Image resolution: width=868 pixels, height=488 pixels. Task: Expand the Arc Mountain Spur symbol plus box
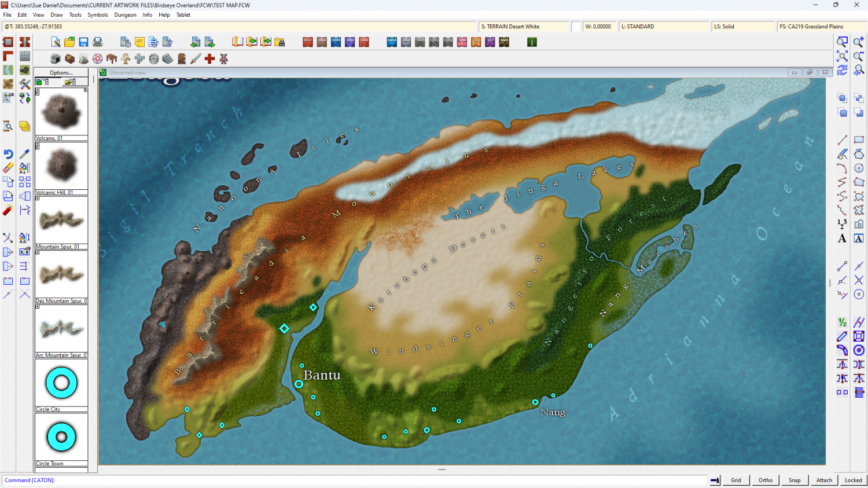point(38,307)
